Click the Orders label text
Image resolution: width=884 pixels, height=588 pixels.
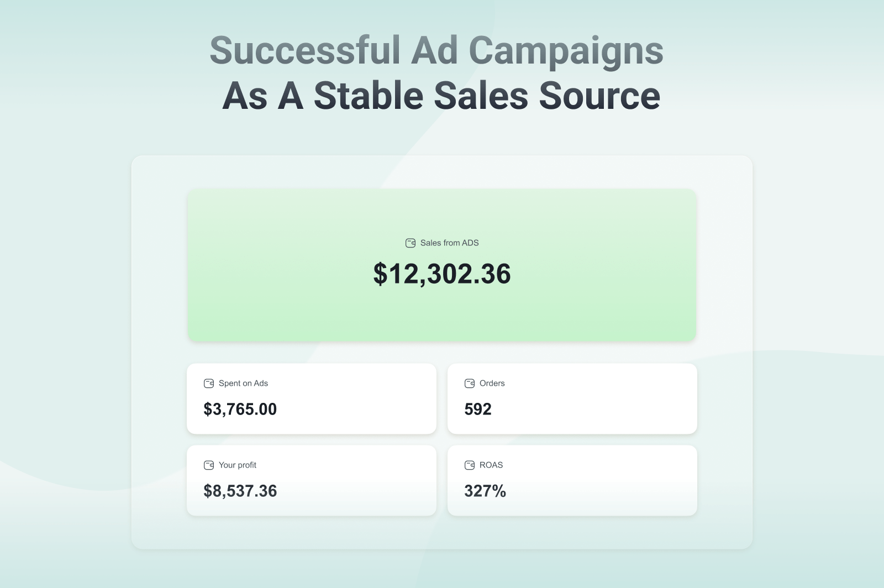pyautogui.click(x=492, y=384)
